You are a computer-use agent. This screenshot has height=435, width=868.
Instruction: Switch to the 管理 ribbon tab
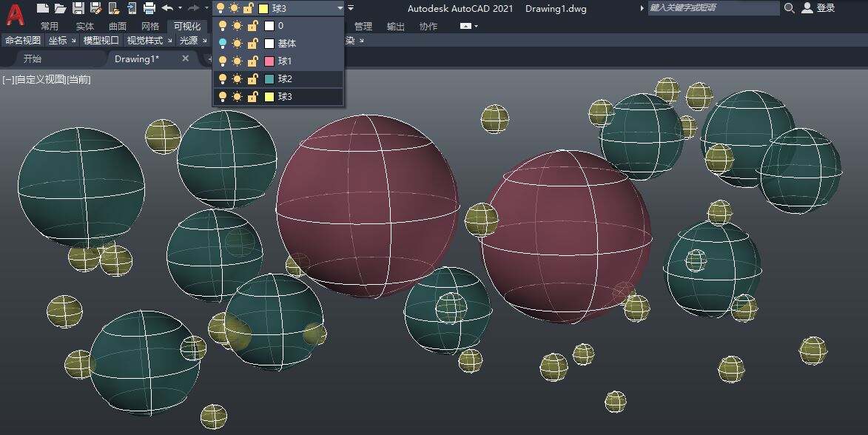pos(363,27)
